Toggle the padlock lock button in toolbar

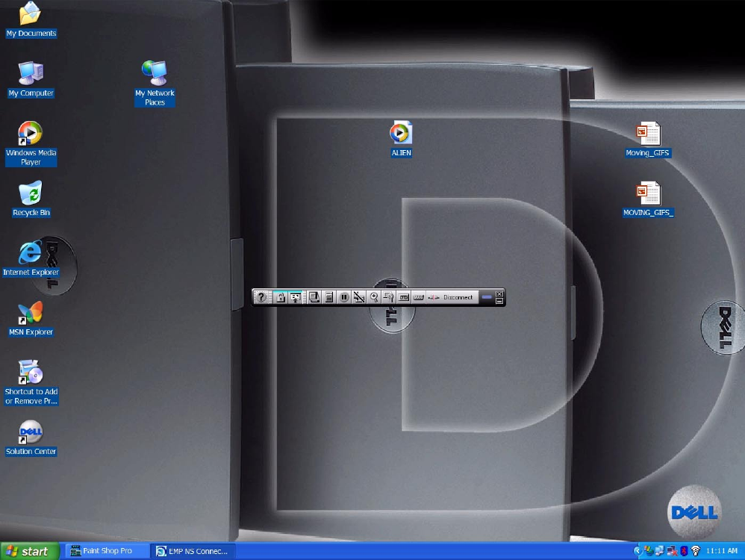click(281, 297)
